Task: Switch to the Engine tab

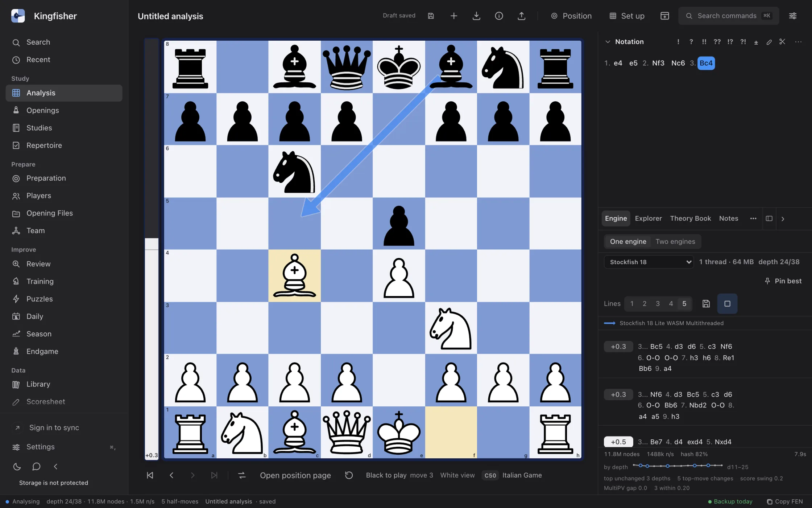Action: 616,218
